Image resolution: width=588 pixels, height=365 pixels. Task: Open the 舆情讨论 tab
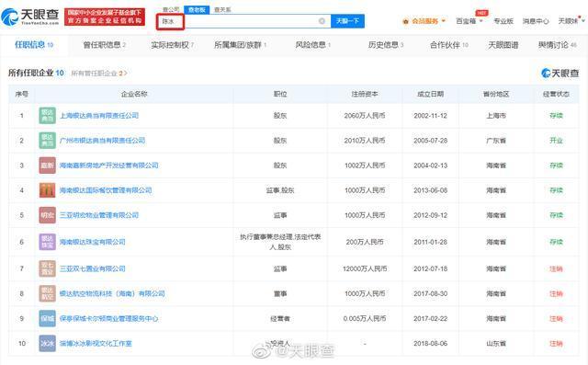[558, 45]
